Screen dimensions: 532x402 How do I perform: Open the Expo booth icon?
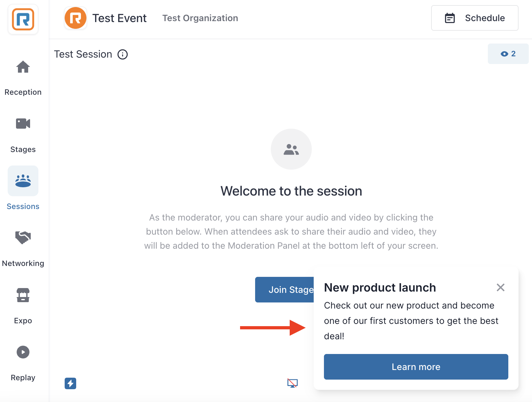tap(23, 295)
